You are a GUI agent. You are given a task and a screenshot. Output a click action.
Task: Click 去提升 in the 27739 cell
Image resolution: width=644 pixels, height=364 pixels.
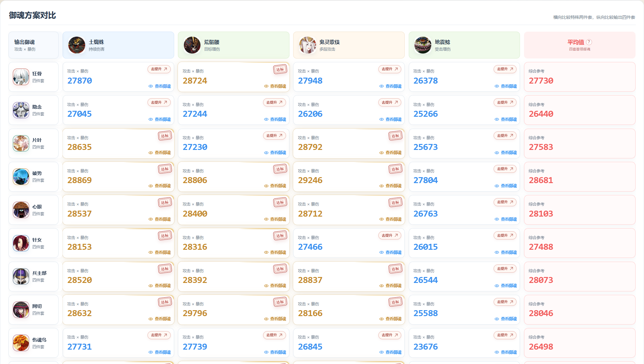coord(275,335)
